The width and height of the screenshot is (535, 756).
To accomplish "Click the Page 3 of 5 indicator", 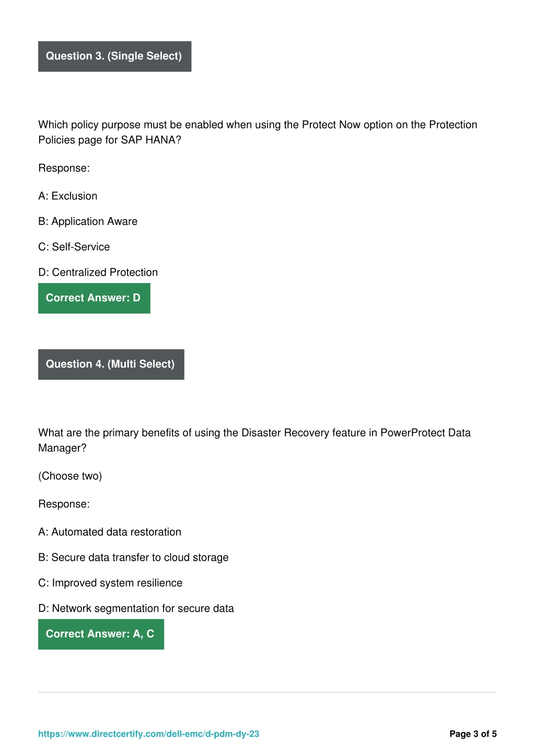I will pyautogui.click(x=473, y=734).
